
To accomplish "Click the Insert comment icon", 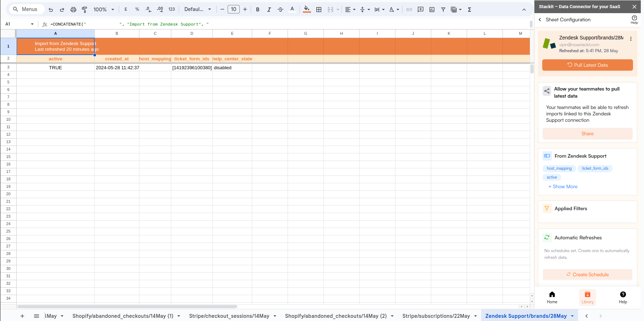I will 421,10.
